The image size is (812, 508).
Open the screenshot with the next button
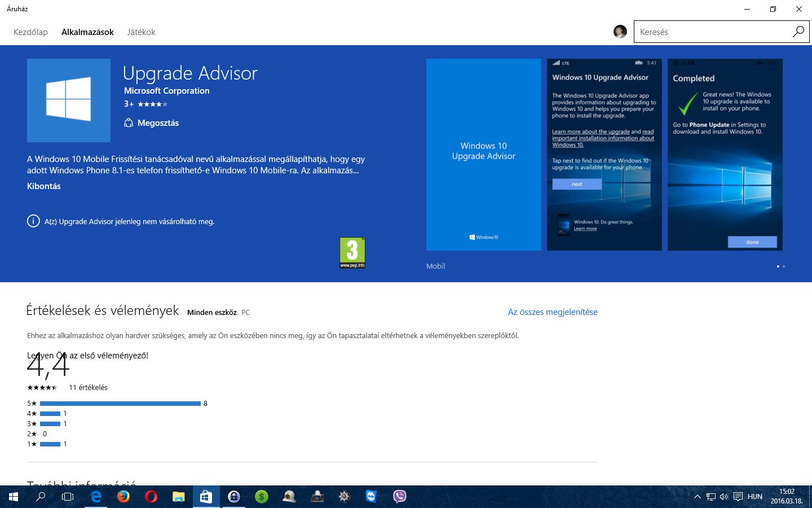click(604, 155)
